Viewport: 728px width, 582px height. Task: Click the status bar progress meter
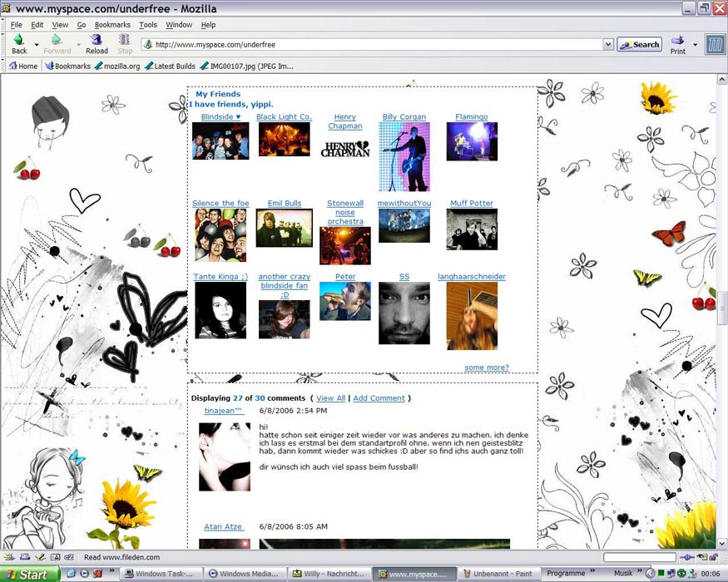click(x=639, y=557)
